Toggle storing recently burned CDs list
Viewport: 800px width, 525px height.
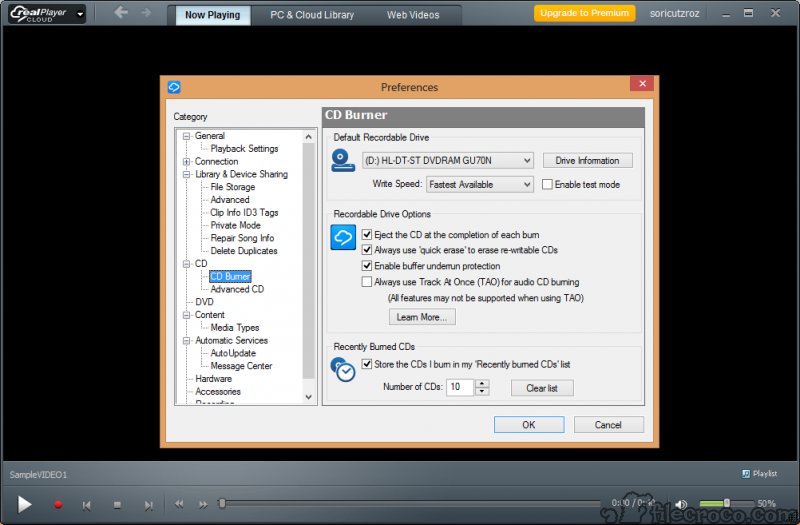coord(366,364)
